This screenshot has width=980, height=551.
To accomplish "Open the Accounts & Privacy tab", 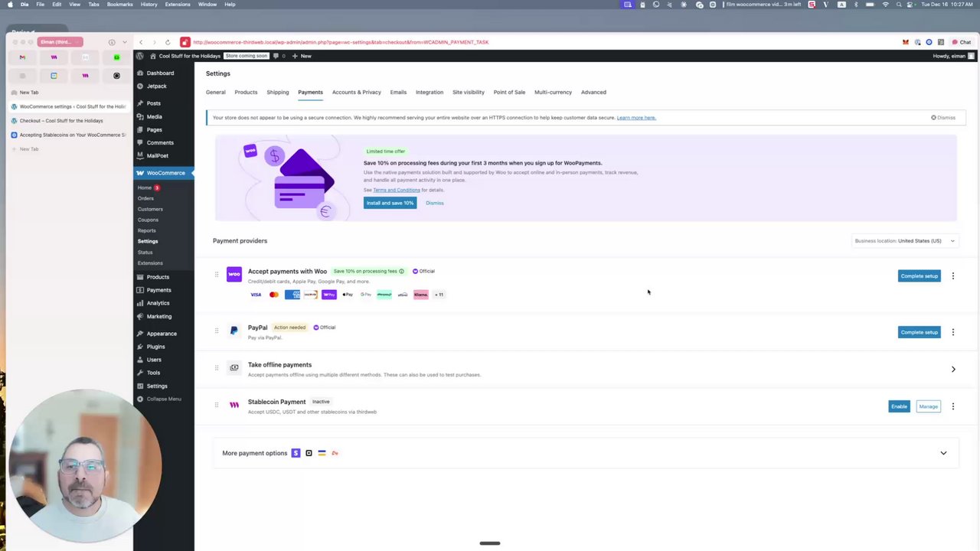I will (356, 92).
